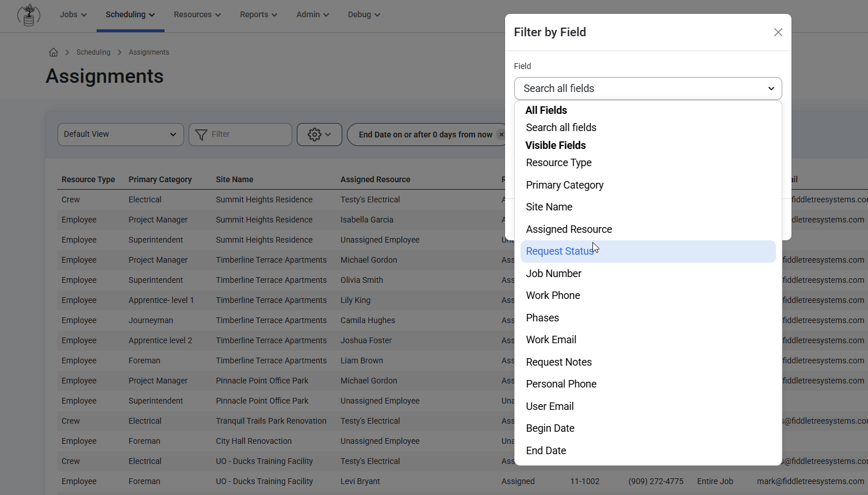Select the Phases option
Screen dimensions: 868x495
tap(648, 318)
